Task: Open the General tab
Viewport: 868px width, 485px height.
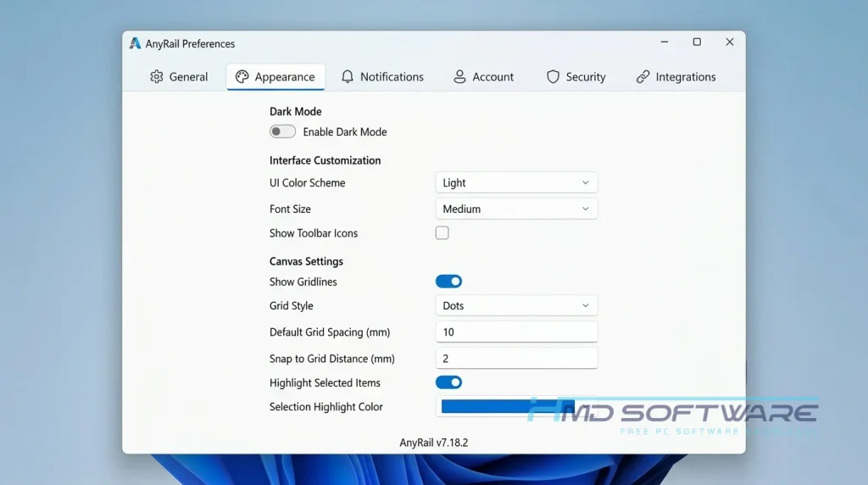Action: (x=179, y=77)
